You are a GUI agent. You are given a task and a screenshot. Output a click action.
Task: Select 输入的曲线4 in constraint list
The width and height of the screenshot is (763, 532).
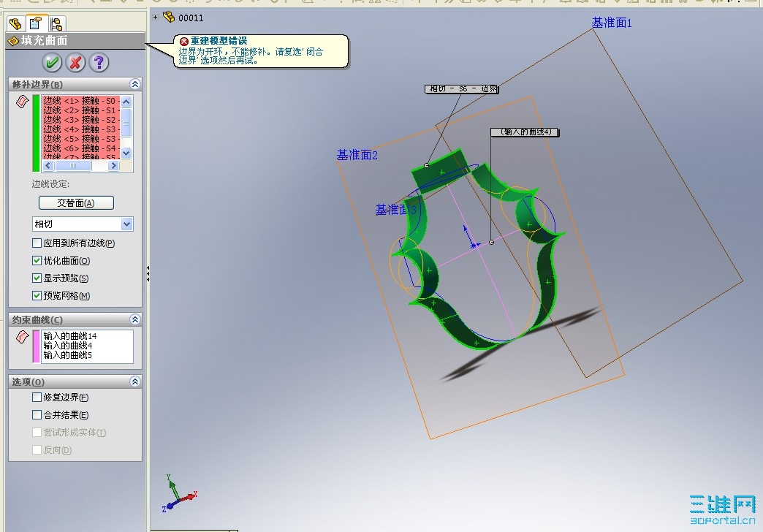[x=68, y=346]
